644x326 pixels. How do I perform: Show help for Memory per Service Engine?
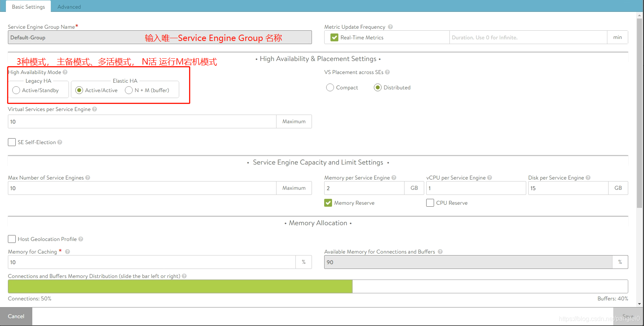pyautogui.click(x=394, y=178)
